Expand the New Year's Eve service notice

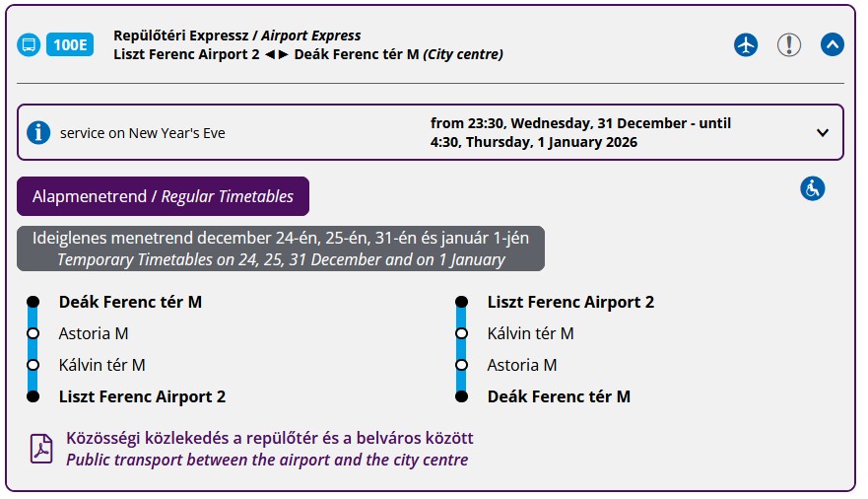tap(823, 132)
